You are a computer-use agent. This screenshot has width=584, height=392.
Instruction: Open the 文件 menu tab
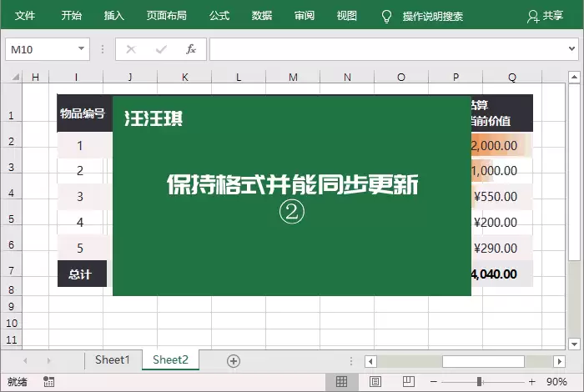click(x=25, y=16)
